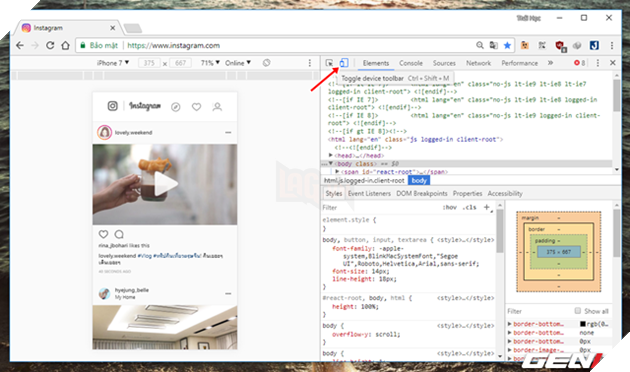Click the rotate screen icon in device toolbar
The width and height of the screenshot is (630, 372).
[266, 63]
